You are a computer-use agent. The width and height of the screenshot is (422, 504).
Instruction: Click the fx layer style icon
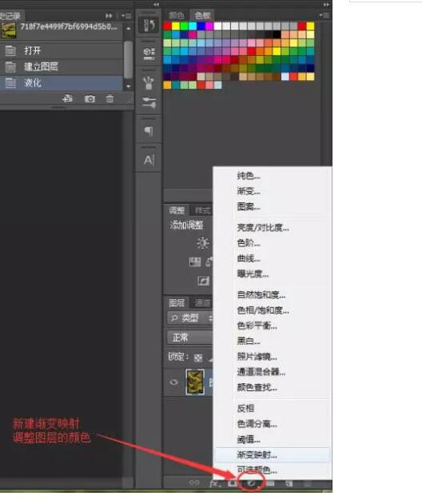[x=214, y=483]
